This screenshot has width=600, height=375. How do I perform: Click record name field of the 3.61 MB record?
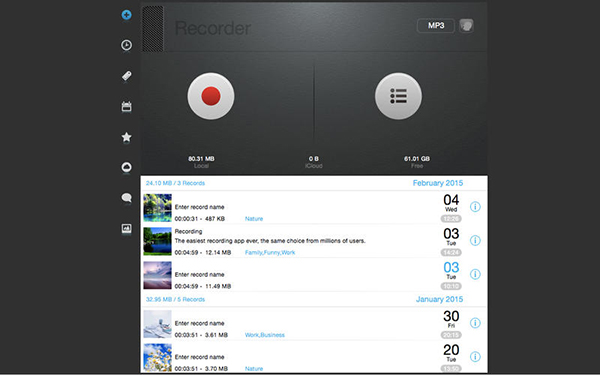(199, 323)
